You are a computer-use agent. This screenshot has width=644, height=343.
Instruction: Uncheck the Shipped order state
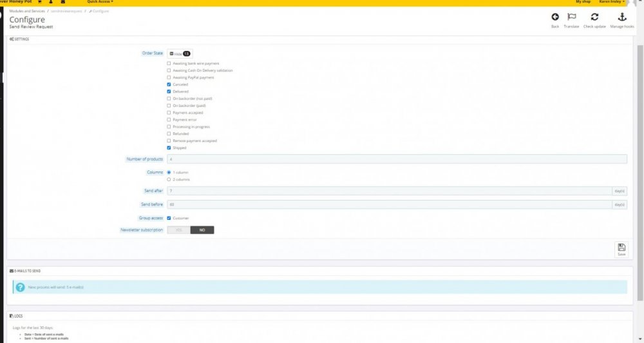pyautogui.click(x=169, y=148)
